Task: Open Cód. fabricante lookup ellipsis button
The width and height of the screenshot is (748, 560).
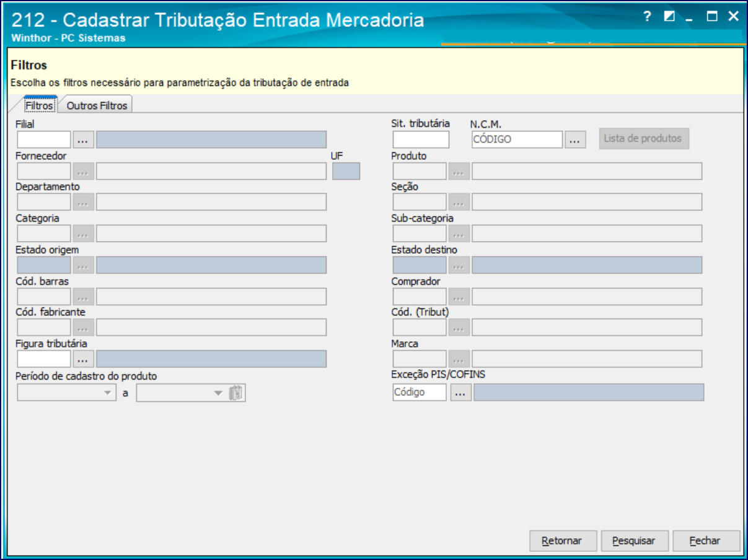Action: (84, 327)
